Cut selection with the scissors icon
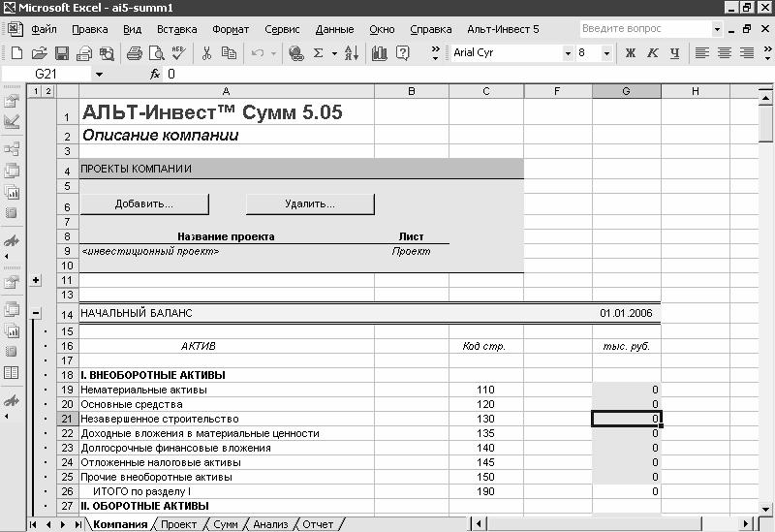Viewport: 775px width, 532px height. coord(206,53)
